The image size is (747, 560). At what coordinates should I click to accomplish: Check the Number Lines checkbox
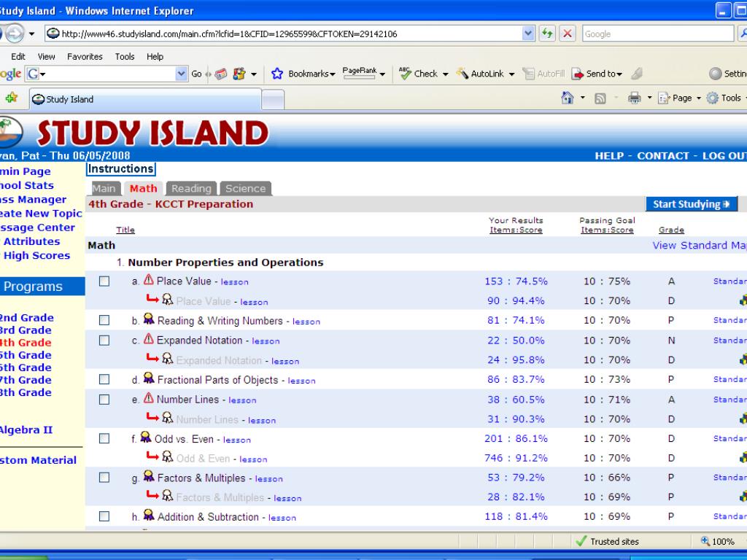point(104,399)
